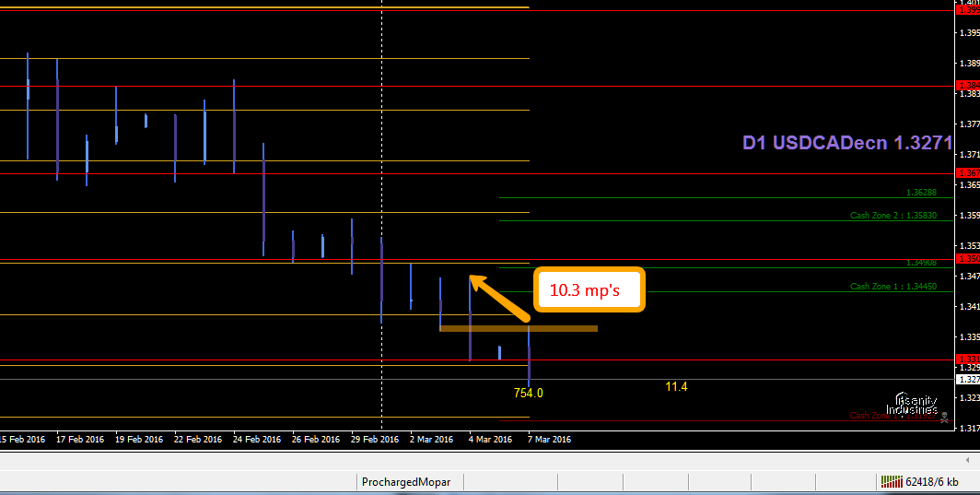Click the "2 Mar 2016" date label
The width and height of the screenshot is (980, 495).
coord(431,440)
